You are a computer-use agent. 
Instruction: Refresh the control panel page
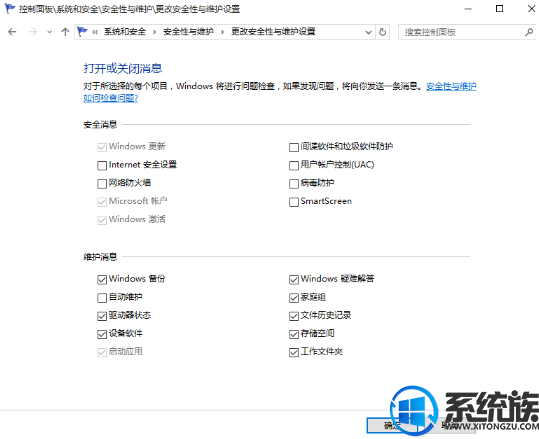coord(382,32)
